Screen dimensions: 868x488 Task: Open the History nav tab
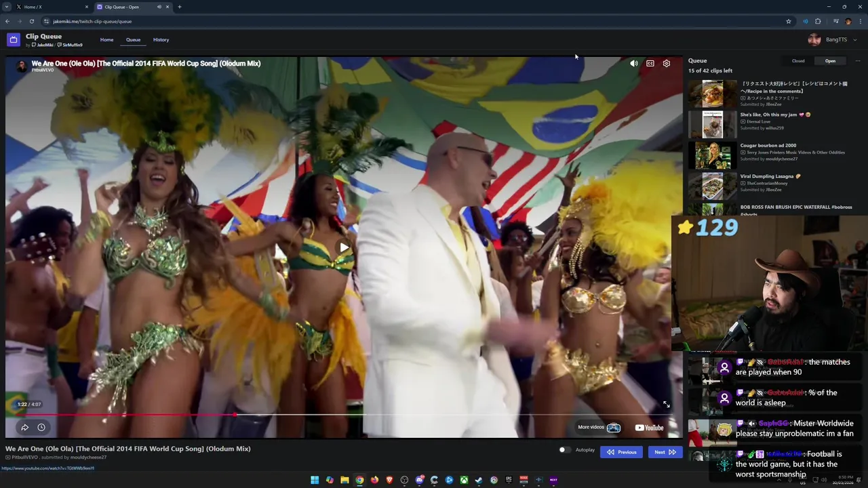(x=161, y=39)
